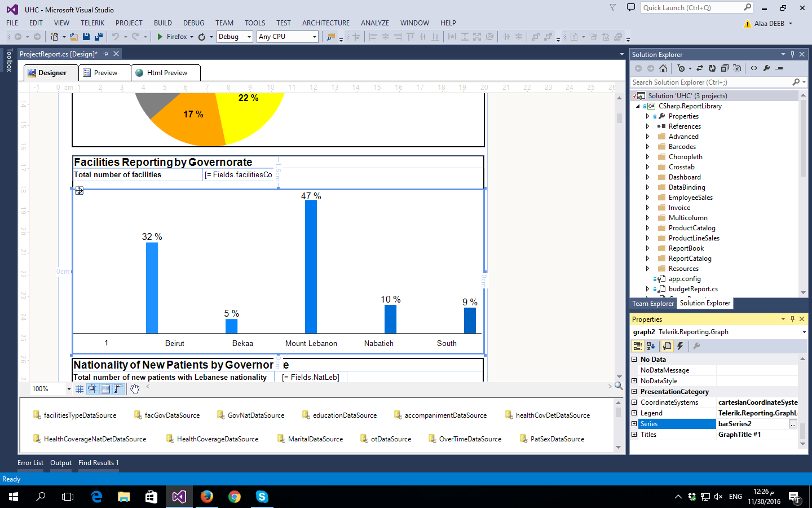Switch Properties panel to Events lightning icon
The image size is (812, 508).
pyautogui.click(x=680, y=346)
